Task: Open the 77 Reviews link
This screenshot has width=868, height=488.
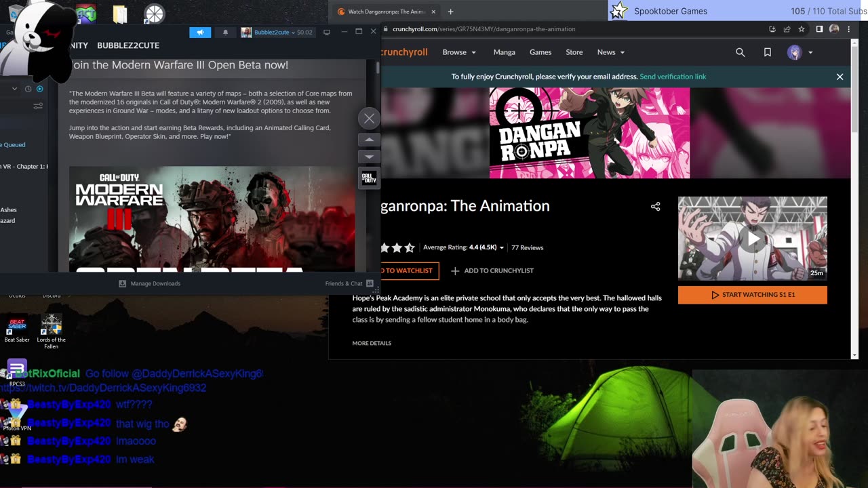Action: click(527, 247)
